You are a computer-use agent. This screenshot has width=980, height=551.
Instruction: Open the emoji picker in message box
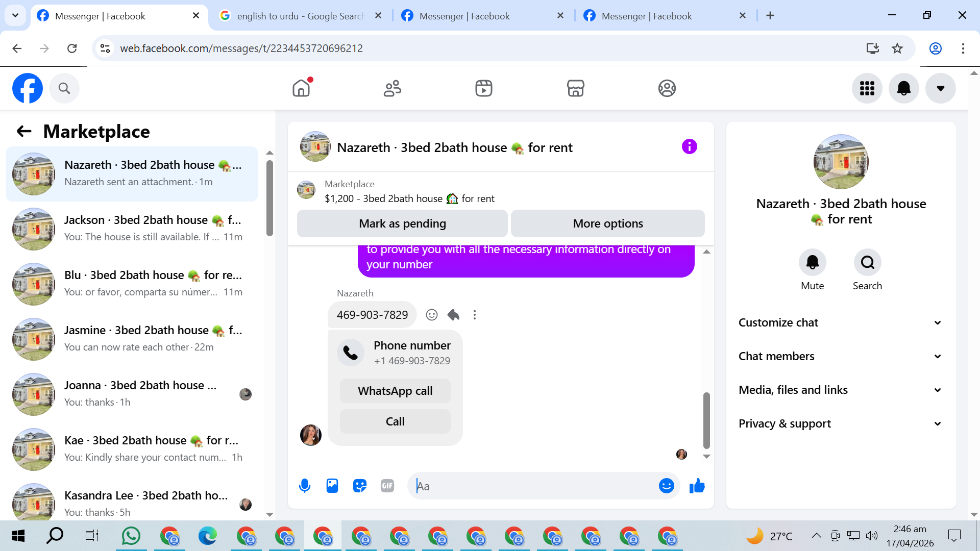667,486
